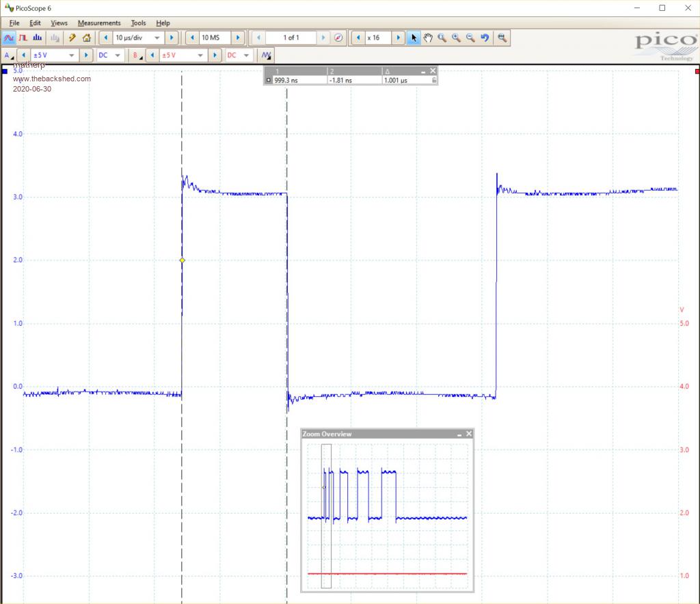The image size is (700, 604).
Task: Open Channel B options button
Action: (137, 55)
